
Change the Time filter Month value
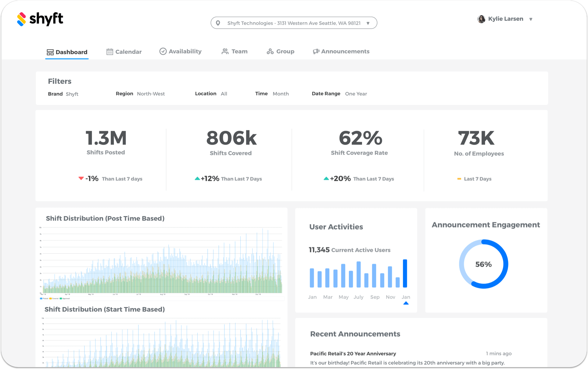[x=281, y=94]
